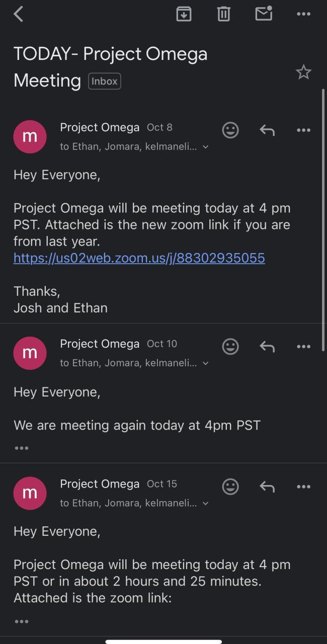This screenshot has width=327, height=644.
Task: Star the Project Omega Meeting thread
Action: 303,72
